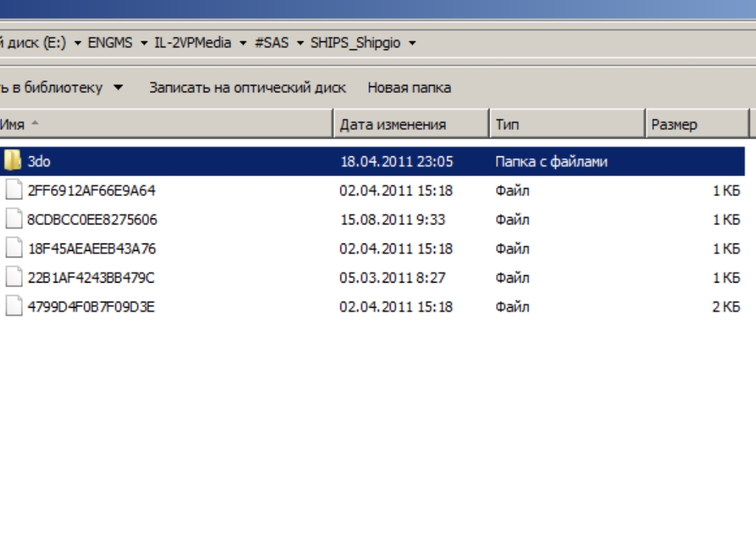The image size is (756, 546).
Task: Sort by Дата изменения column header
Action: coord(411,125)
